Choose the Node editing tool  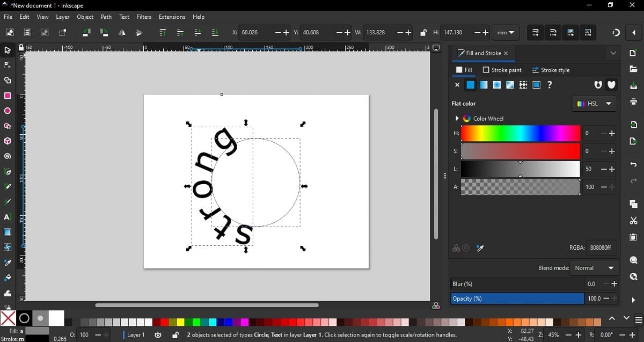point(8,66)
